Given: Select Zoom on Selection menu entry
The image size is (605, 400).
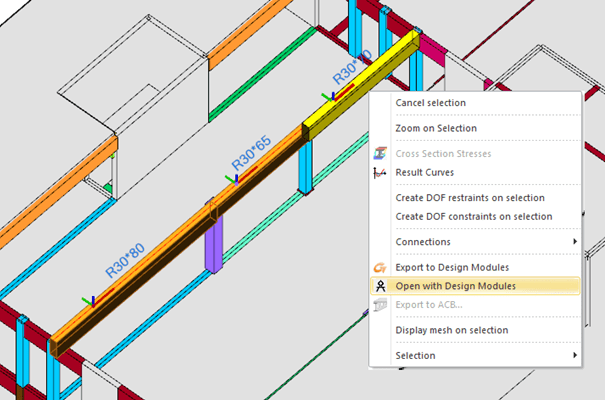Looking at the screenshot, I should click(435, 129).
